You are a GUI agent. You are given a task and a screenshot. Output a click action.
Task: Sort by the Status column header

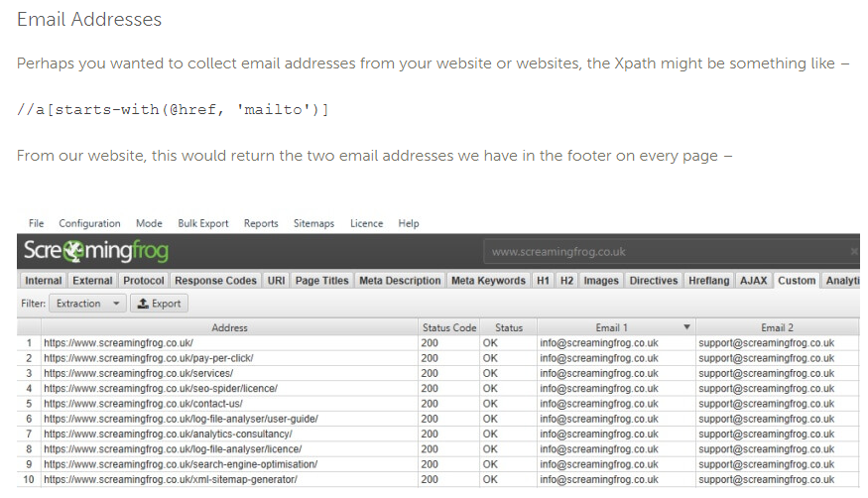pyautogui.click(x=508, y=327)
